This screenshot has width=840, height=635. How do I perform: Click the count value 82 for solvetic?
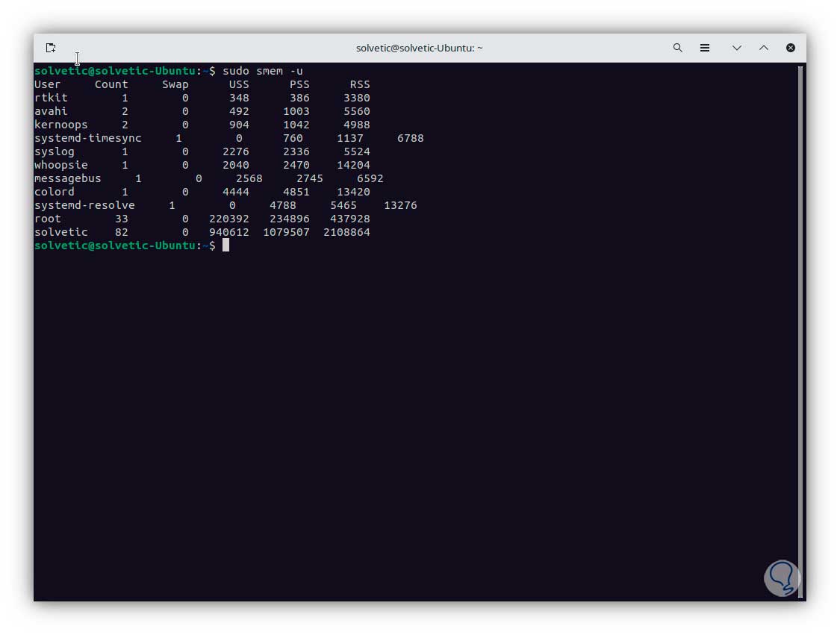click(x=122, y=232)
